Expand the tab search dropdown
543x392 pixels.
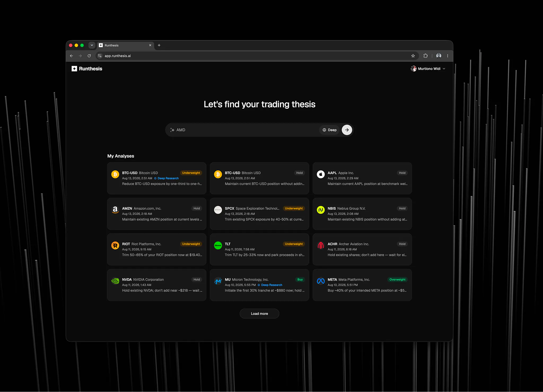[92, 45]
